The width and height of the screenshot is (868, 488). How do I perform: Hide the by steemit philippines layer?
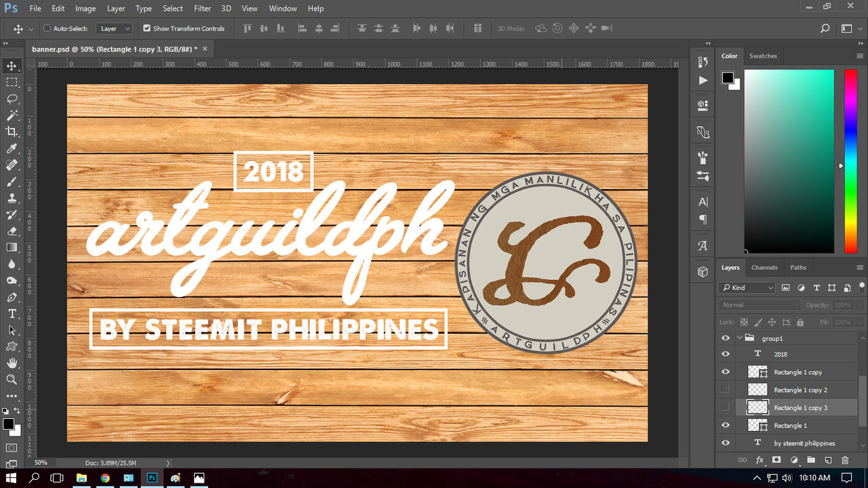726,443
